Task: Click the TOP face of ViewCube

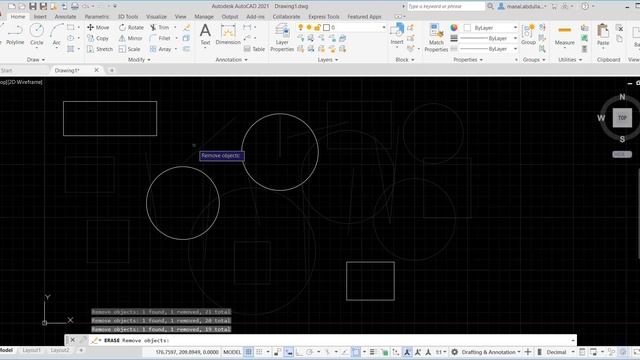Action: 622,118
